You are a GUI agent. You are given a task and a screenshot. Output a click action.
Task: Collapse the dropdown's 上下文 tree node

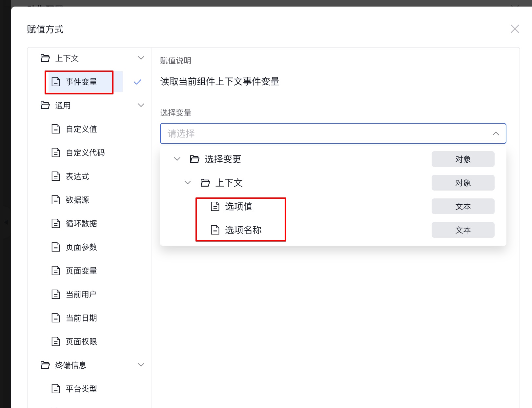click(x=188, y=183)
